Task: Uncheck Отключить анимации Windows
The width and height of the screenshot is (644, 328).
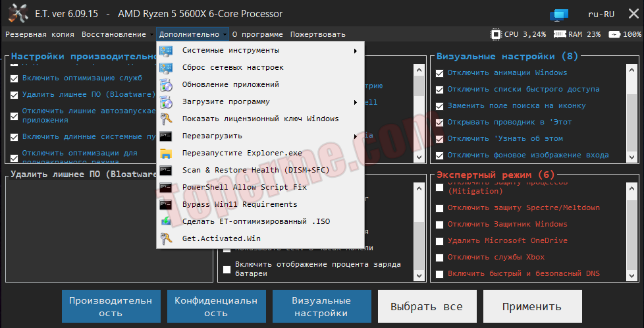Action: pyautogui.click(x=439, y=73)
